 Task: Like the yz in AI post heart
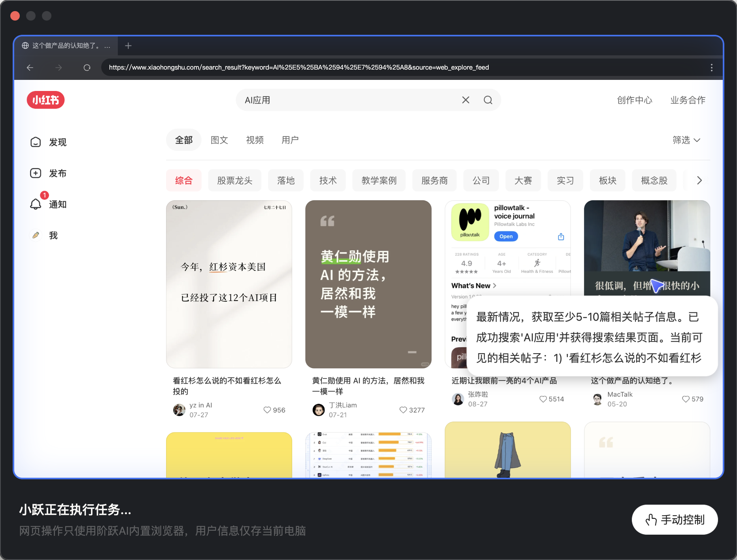click(268, 410)
